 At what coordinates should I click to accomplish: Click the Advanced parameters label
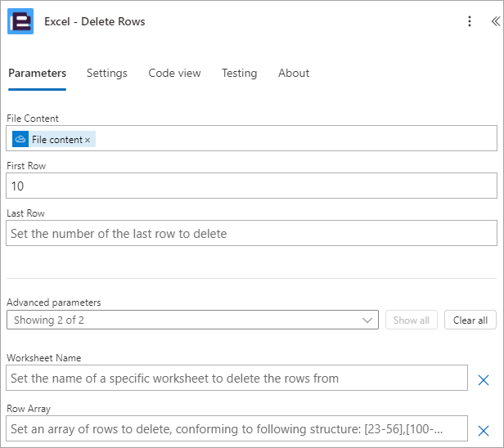click(54, 302)
